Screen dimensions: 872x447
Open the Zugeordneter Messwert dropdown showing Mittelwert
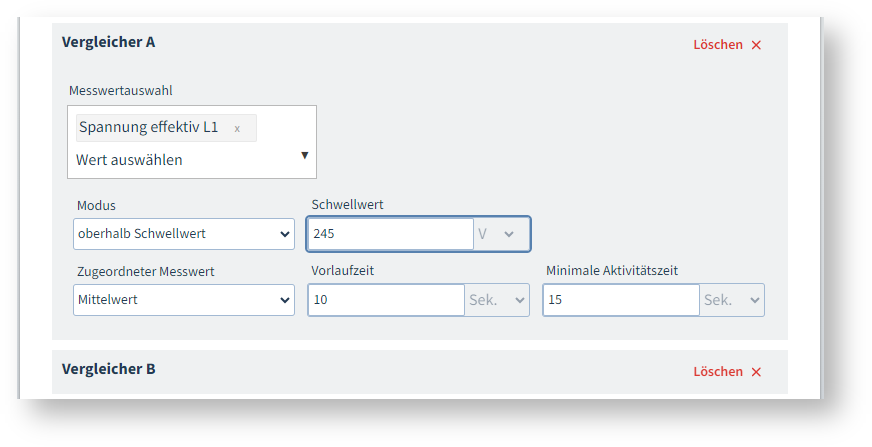tap(184, 300)
